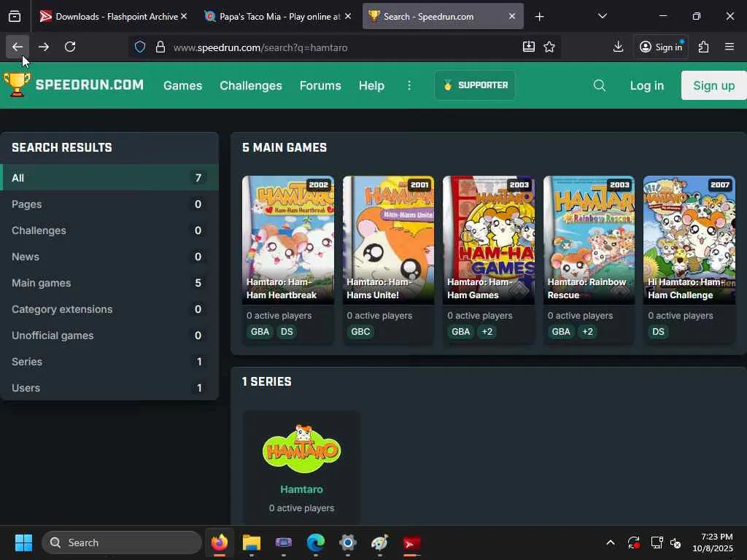Open Settings gear app in taskbar

[348, 542]
